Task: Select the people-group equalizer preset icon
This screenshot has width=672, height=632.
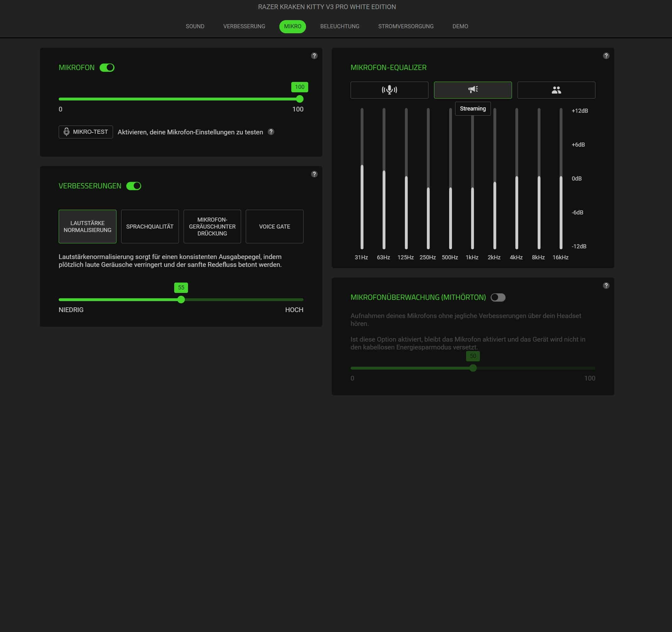Action: 556,90
